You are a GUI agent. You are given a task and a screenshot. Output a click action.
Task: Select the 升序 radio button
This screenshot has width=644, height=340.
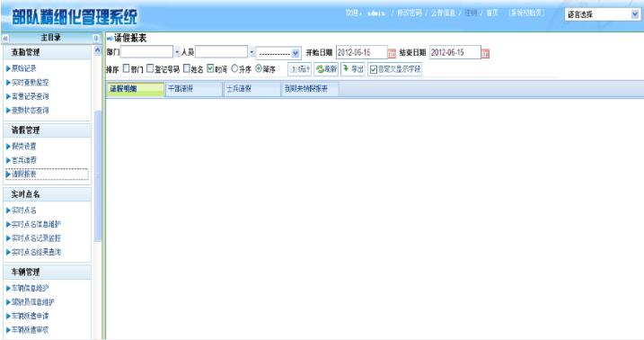pos(234,68)
